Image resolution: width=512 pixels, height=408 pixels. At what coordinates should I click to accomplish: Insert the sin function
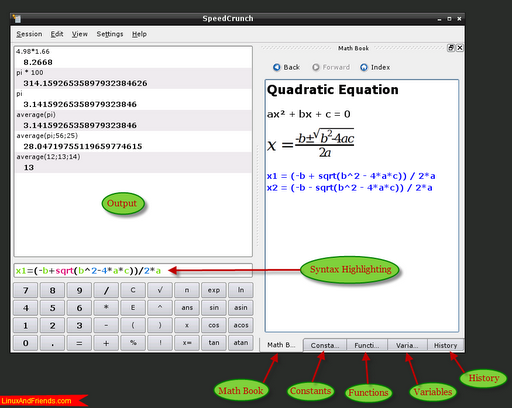(214, 308)
